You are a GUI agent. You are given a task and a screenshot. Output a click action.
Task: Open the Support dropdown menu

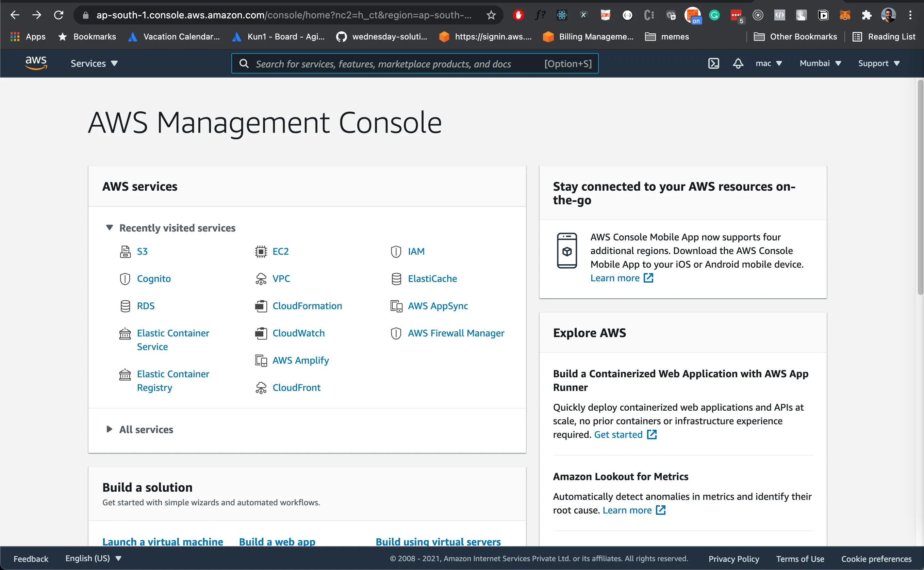(x=879, y=63)
